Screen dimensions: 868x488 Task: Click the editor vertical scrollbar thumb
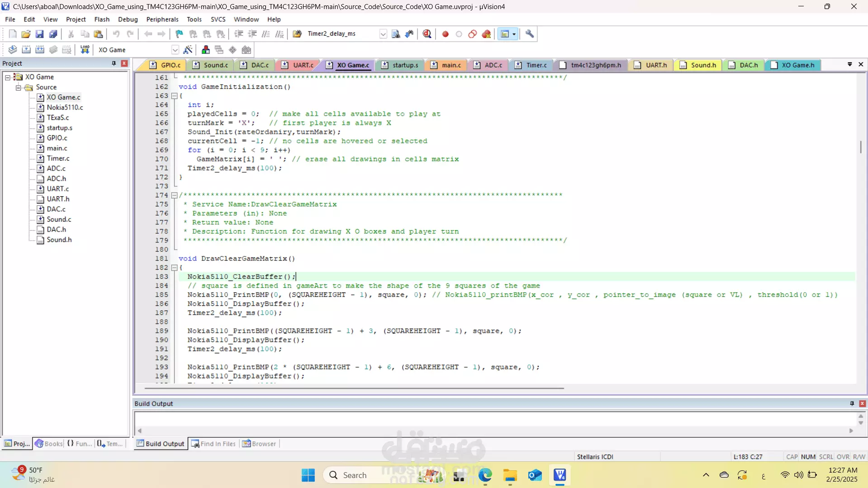[861, 147]
